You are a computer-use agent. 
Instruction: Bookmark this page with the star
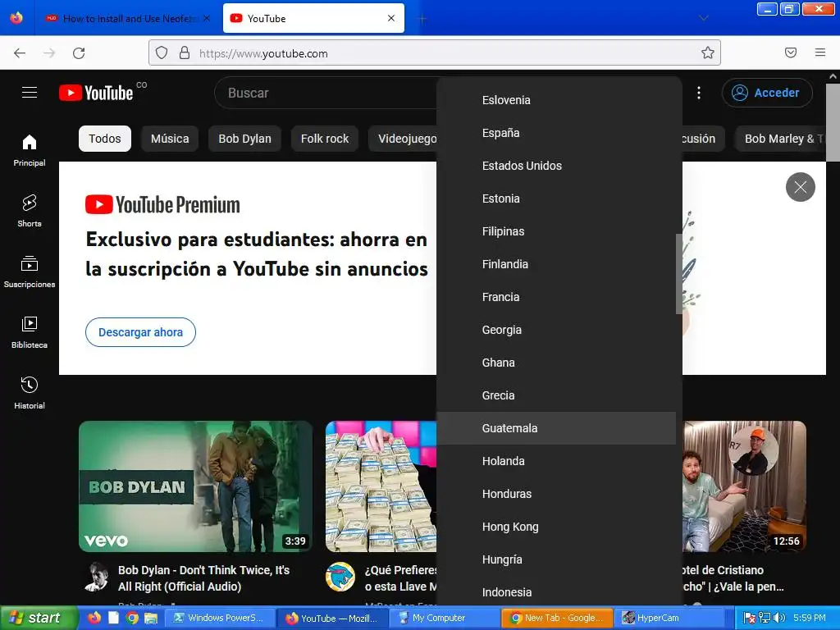(x=708, y=52)
